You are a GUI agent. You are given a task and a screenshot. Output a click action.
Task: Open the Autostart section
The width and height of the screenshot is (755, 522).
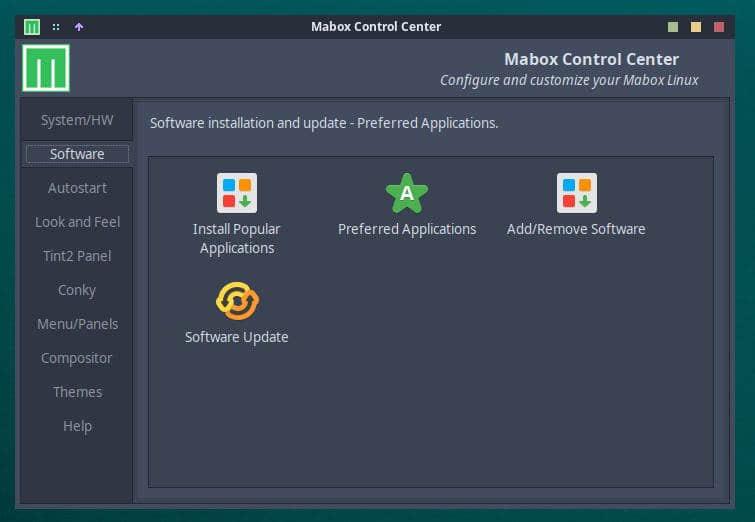pyautogui.click(x=77, y=188)
